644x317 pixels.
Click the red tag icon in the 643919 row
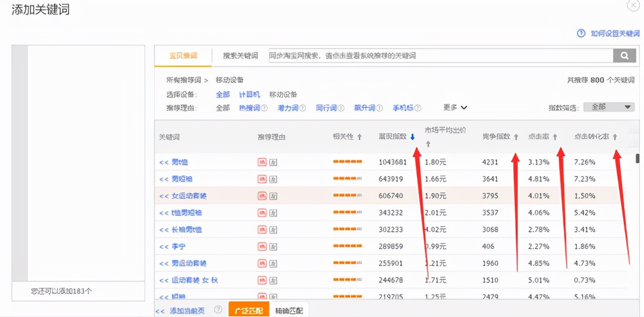click(x=262, y=179)
